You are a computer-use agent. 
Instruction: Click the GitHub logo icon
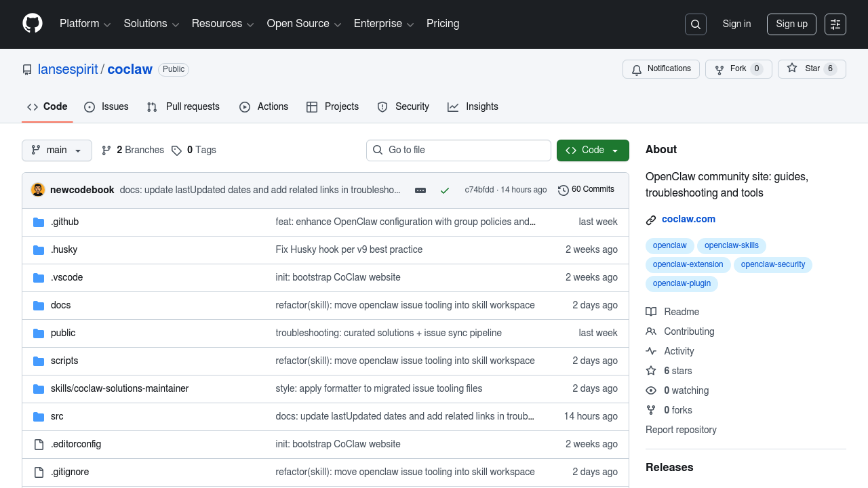coord(33,24)
